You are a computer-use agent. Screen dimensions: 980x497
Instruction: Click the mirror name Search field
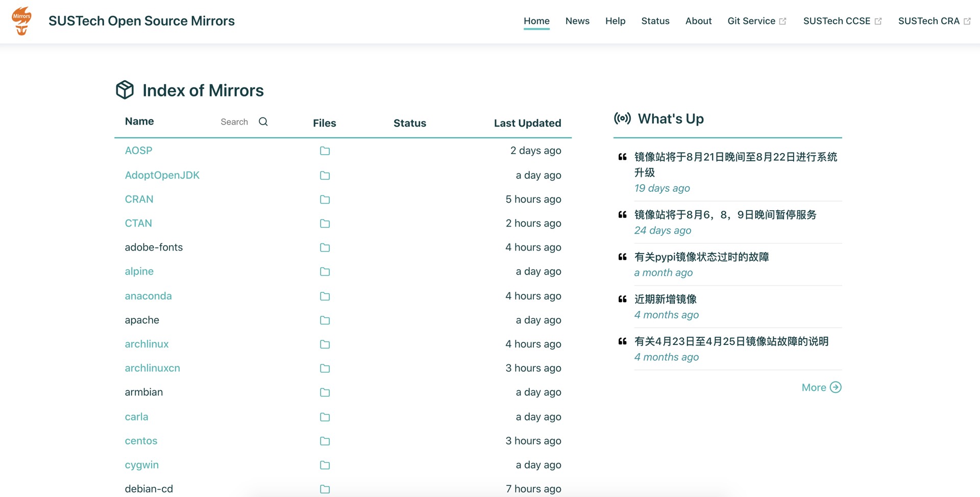coord(235,122)
